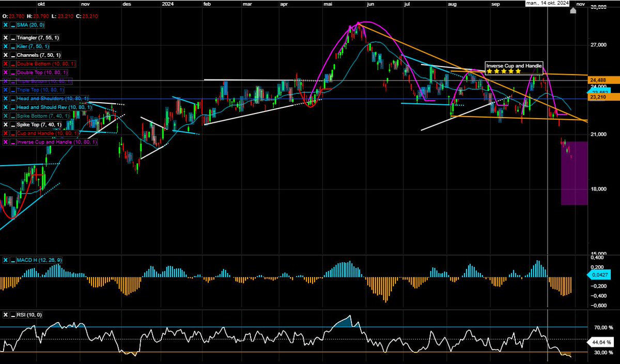Select the Spike Top (7, 40, 1) label
The width and height of the screenshot is (620, 364).
point(39,124)
